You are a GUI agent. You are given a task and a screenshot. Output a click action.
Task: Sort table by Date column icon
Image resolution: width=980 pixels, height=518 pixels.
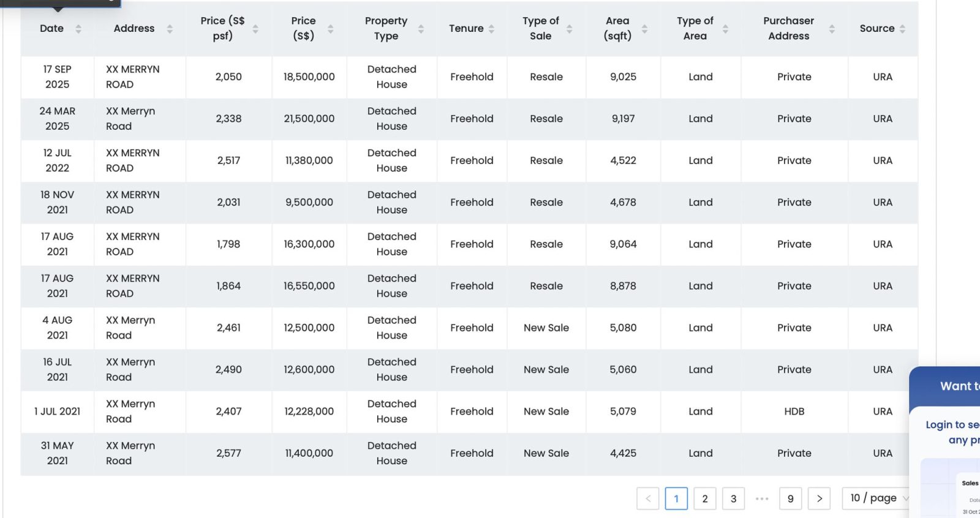click(x=78, y=29)
